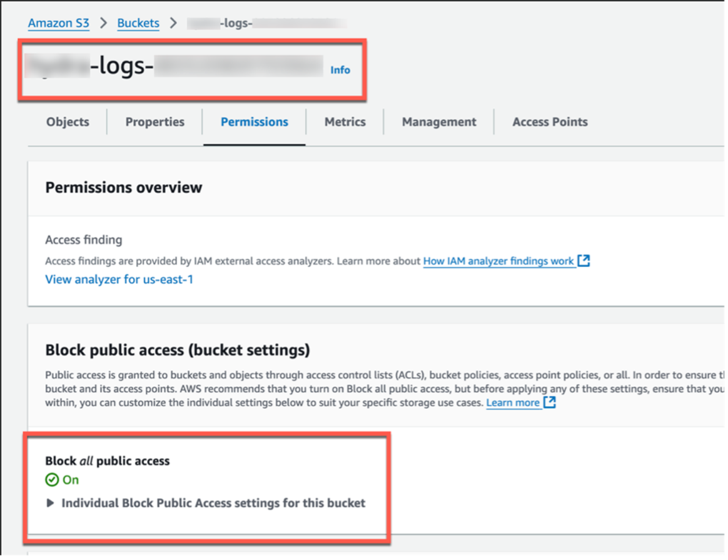Click the external link icon beside "How IAM analyzer findings work"

[584, 261]
